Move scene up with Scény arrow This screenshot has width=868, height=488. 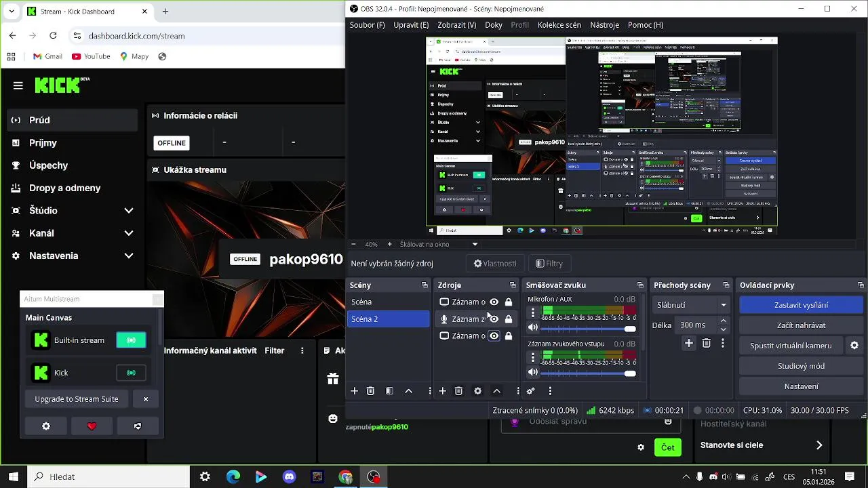(408, 391)
